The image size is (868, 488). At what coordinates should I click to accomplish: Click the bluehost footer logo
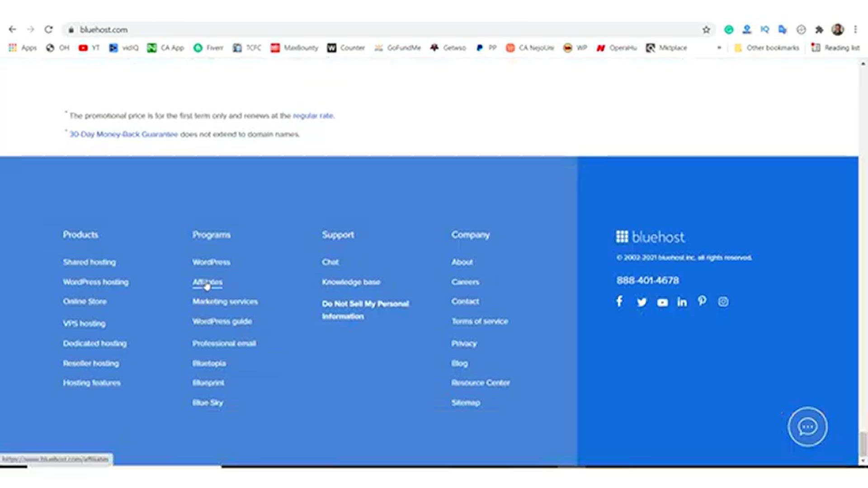tap(650, 237)
